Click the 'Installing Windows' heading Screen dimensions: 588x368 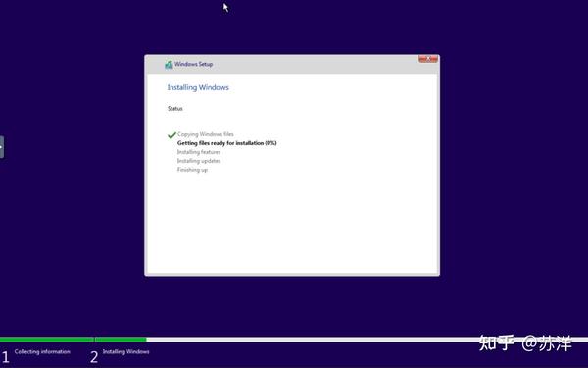point(198,87)
